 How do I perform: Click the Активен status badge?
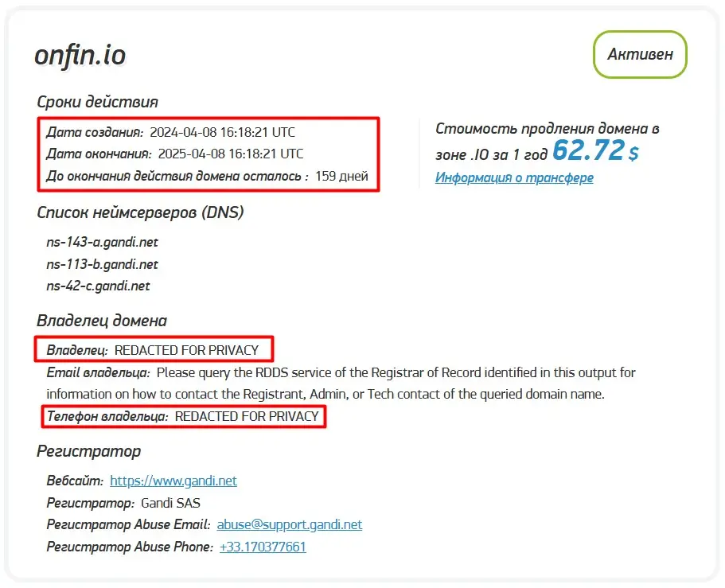pos(640,54)
